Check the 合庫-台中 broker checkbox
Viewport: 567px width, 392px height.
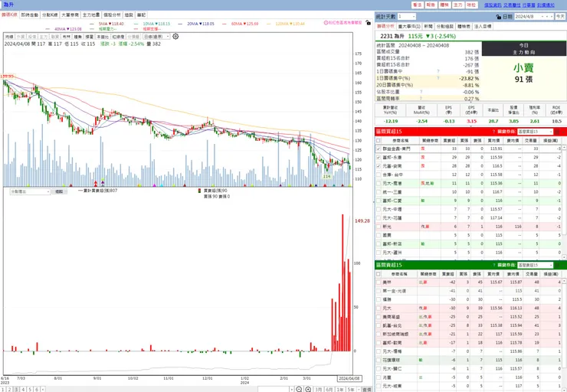(x=379, y=175)
